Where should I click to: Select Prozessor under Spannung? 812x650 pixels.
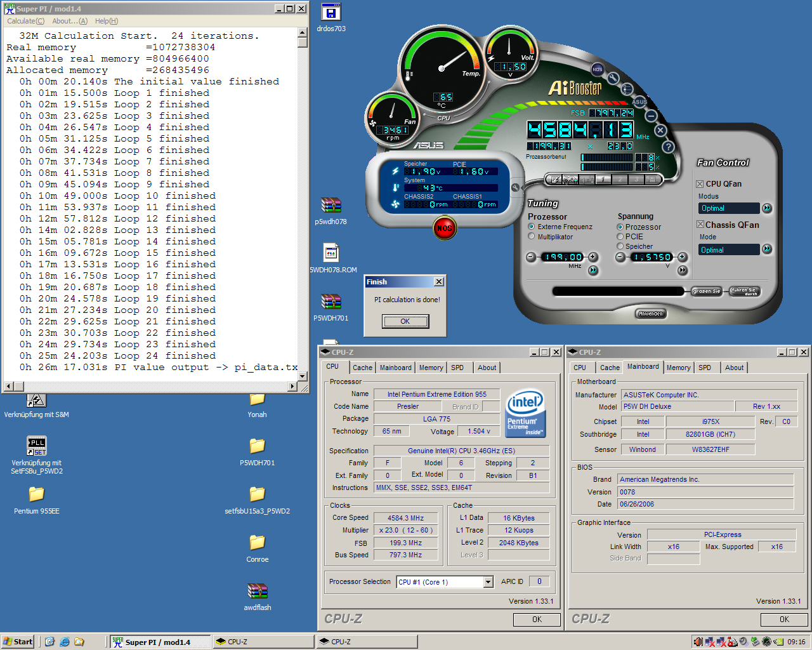[620, 227]
